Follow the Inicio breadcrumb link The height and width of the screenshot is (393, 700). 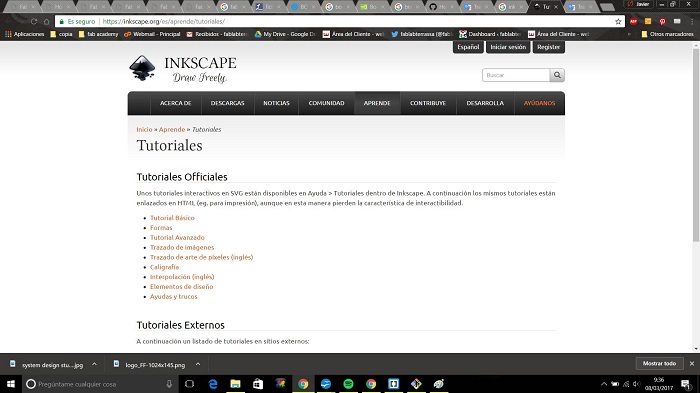[144, 130]
